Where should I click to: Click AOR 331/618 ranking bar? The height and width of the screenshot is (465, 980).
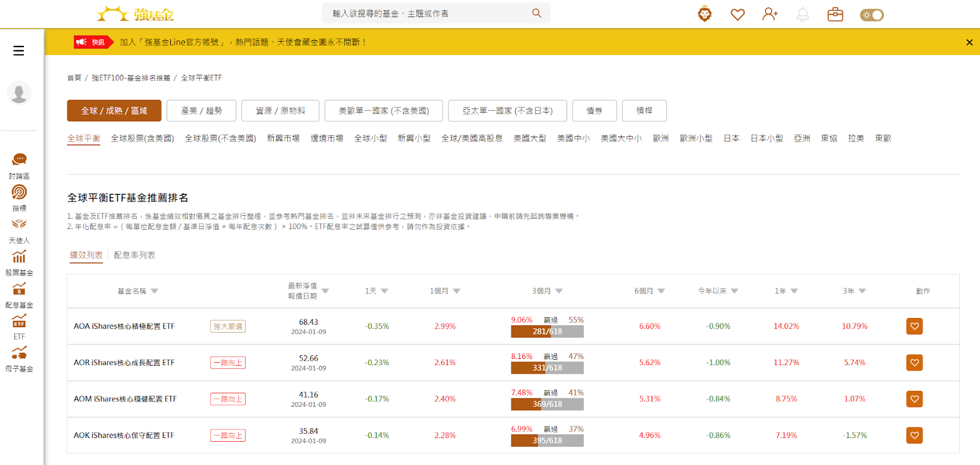[547, 368]
